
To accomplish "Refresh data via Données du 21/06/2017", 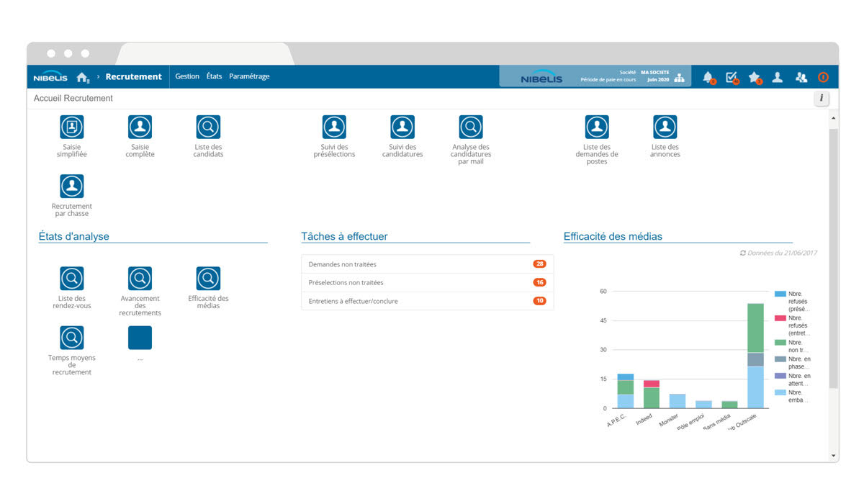I will 778,253.
